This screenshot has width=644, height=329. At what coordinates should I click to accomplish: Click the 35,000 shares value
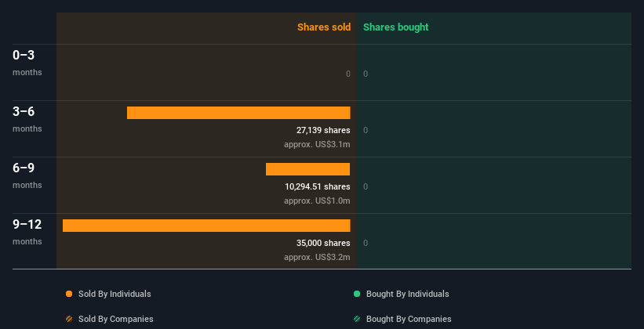click(323, 243)
